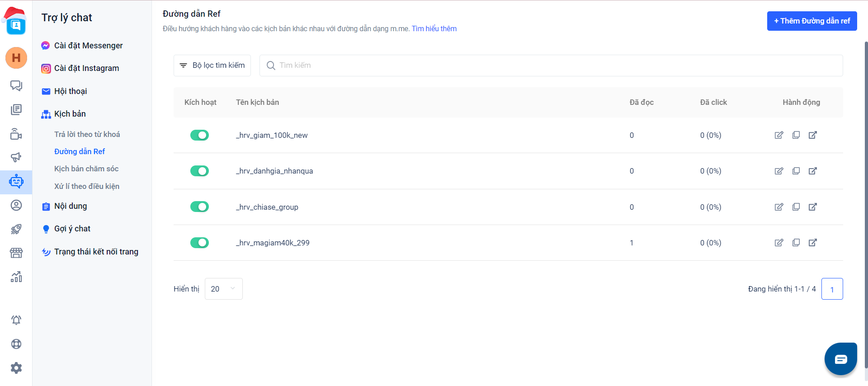The width and height of the screenshot is (868, 386).
Task: Duplicate the _hrv_magiam40k_299 script
Action: tap(796, 243)
